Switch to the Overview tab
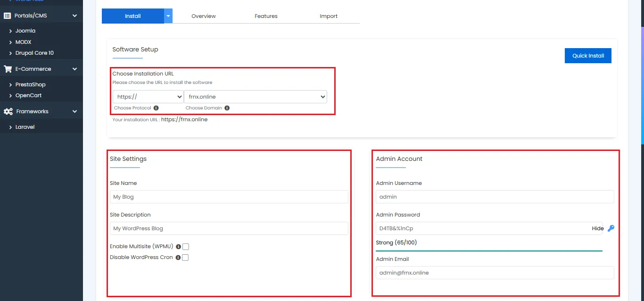 click(204, 16)
